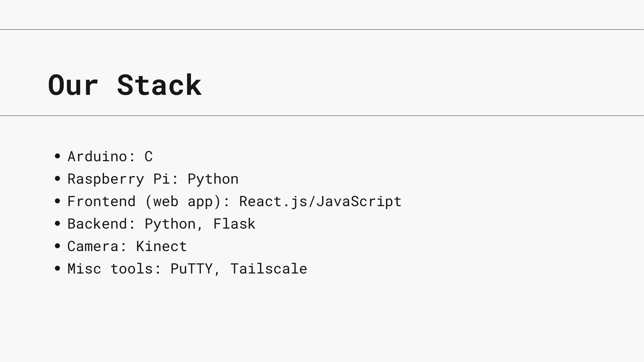Click the "Arduino: C" bullet text
644x362 pixels.
point(110,157)
